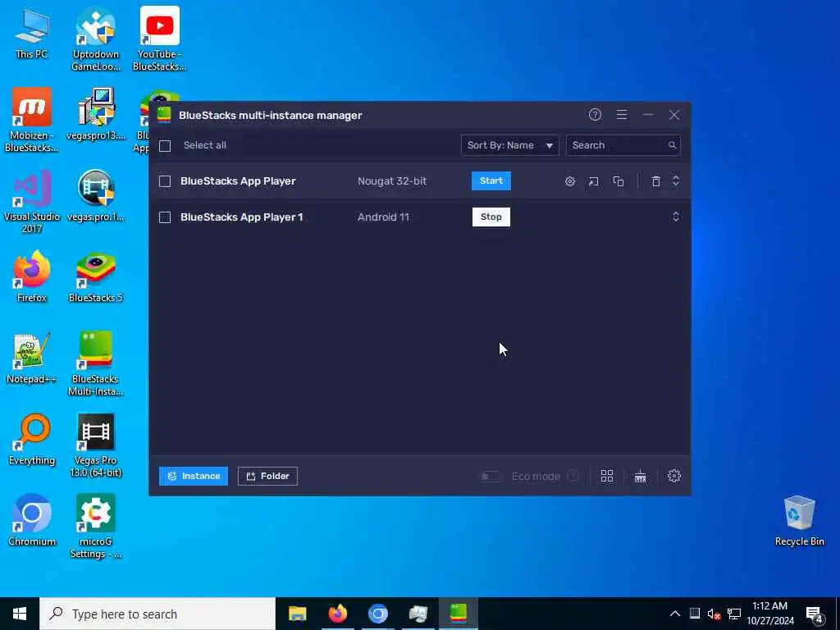This screenshot has height=630, width=840.
Task: Reorder handle for BlueStacks App Player row
Action: tap(676, 180)
